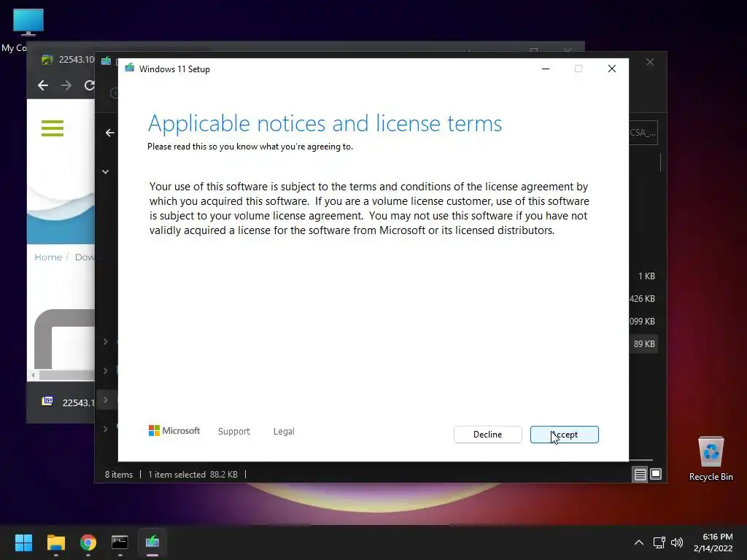Close the File Explorer window behind Setup
Image resolution: width=747 pixels, height=560 pixels.
click(x=650, y=62)
